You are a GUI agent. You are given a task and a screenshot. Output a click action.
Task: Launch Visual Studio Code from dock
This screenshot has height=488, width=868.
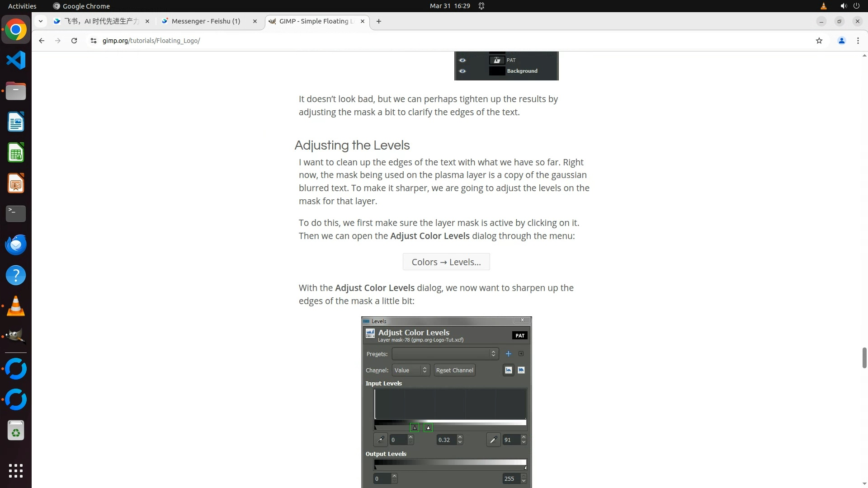[16, 61]
